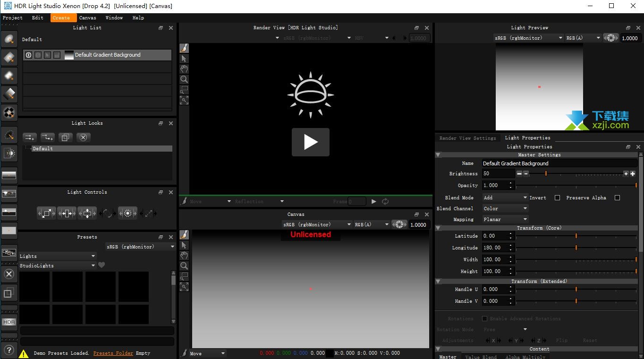Open the Mapping Planar dropdown
644x359 pixels.
tap(505, 219)
